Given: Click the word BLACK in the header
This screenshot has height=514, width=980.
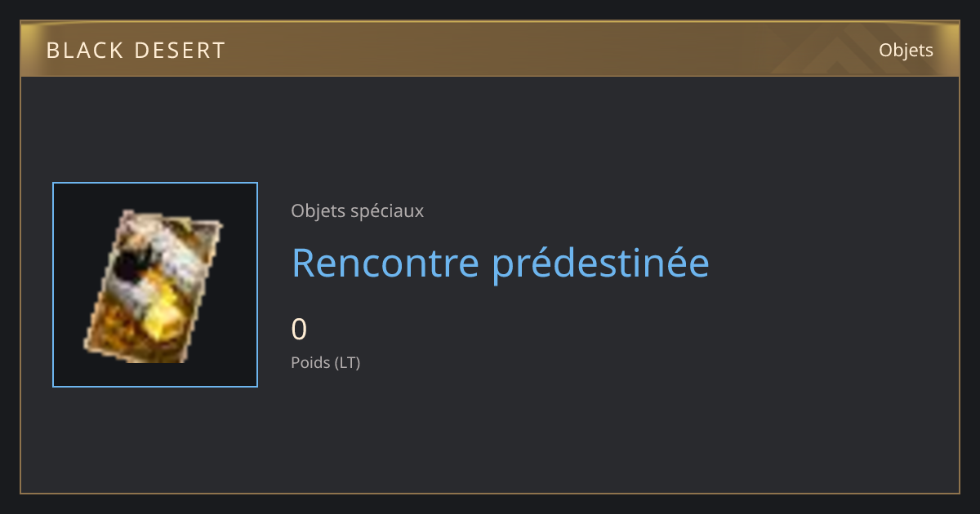Looking at the screenshot, I should pyautogui.click(x=84, y=51).
